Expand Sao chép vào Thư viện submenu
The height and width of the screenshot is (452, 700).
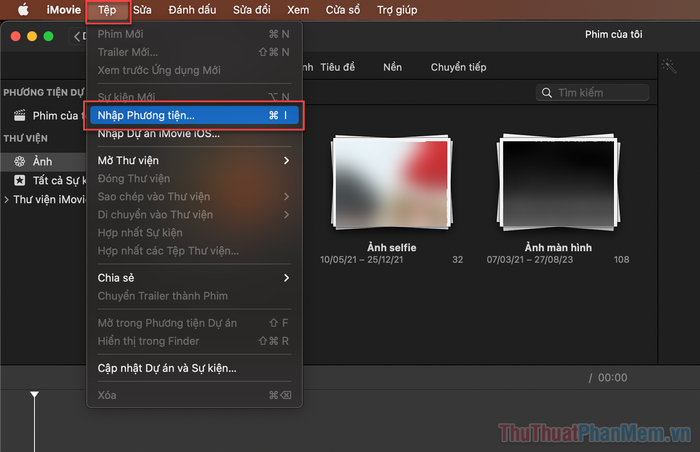click(x=194, y=197)
